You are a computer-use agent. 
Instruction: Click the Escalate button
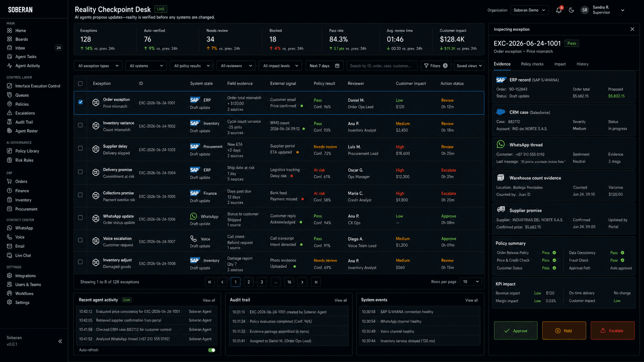click(x=612, y=330)
